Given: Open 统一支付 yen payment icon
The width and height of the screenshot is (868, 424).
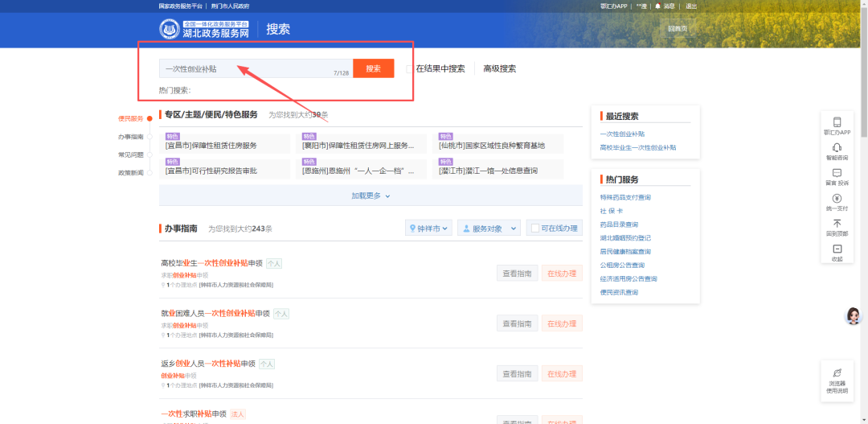Looking at the screenshot, I should pyautogui.click(x=837, y=199).
